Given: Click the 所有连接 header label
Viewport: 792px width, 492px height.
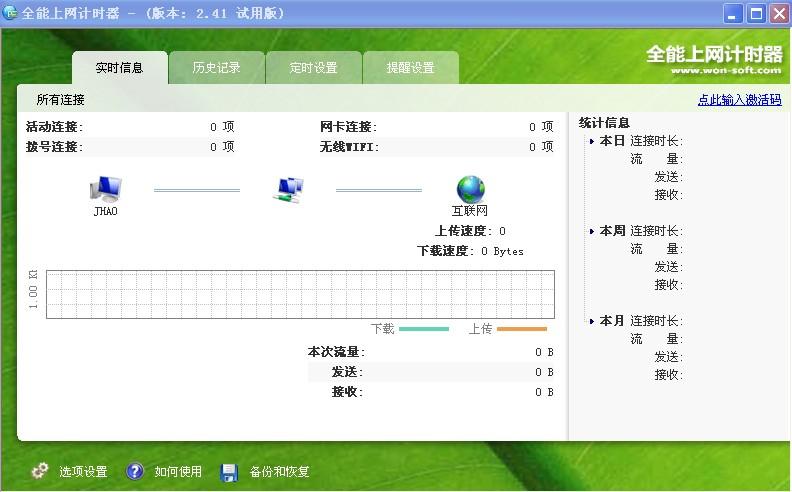Looking at the screenshot, I should (61, 100).
